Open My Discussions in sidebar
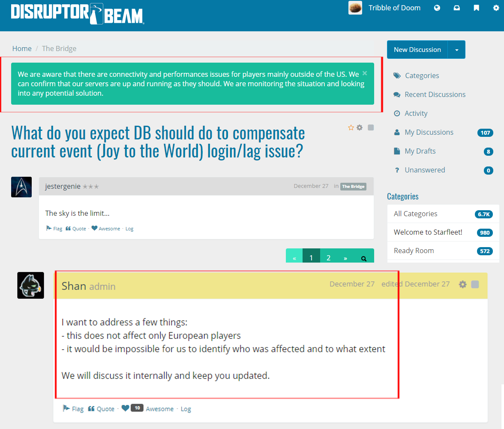 tap(429, 132)
